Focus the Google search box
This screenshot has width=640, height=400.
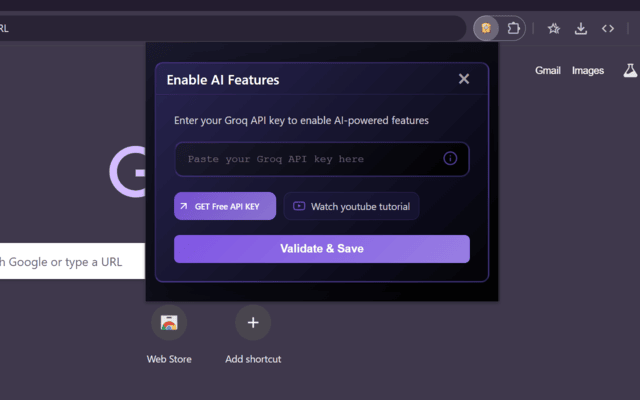(71, 261)
